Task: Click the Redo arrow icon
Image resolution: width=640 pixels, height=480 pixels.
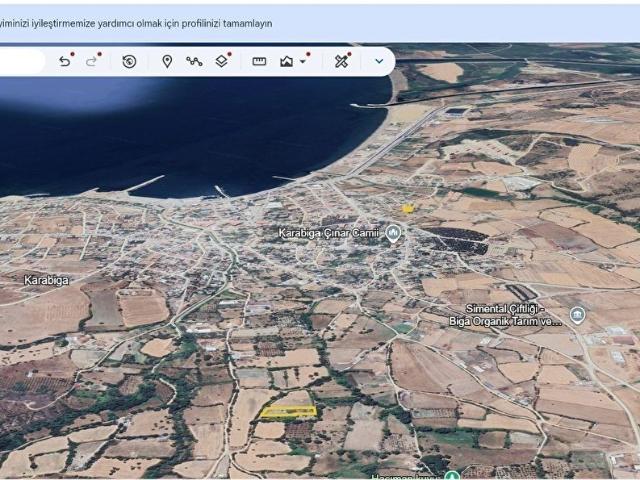Action: [x=91, y=62]
